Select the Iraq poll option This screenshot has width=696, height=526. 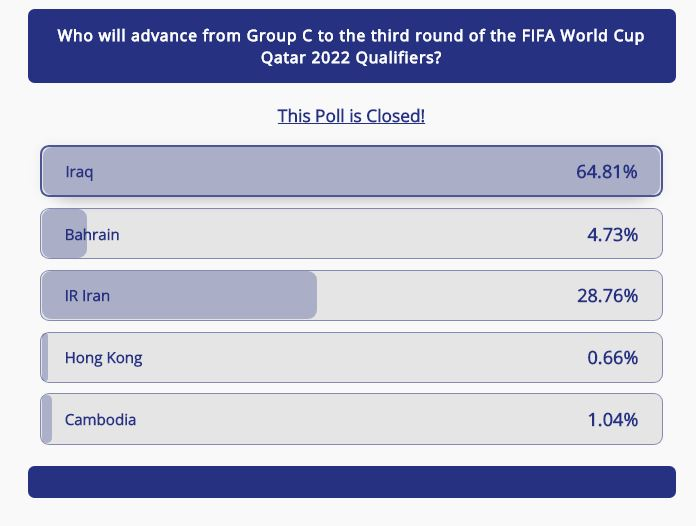[x=351, y=171]
